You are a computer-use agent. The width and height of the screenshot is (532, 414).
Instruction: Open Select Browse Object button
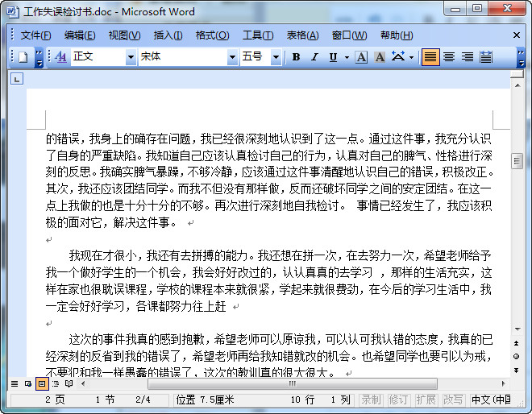(517, 356)
